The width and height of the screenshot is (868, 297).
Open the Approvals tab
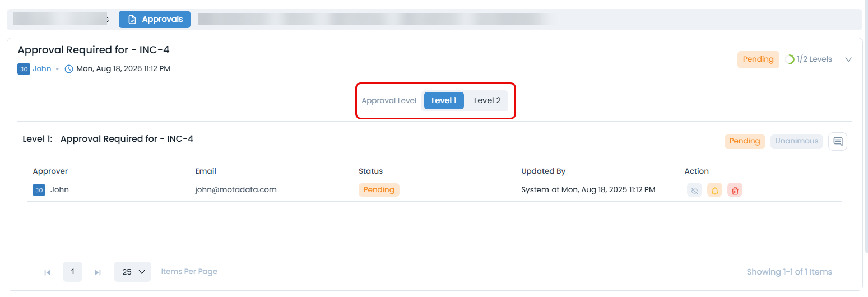[x=155, y=20]
